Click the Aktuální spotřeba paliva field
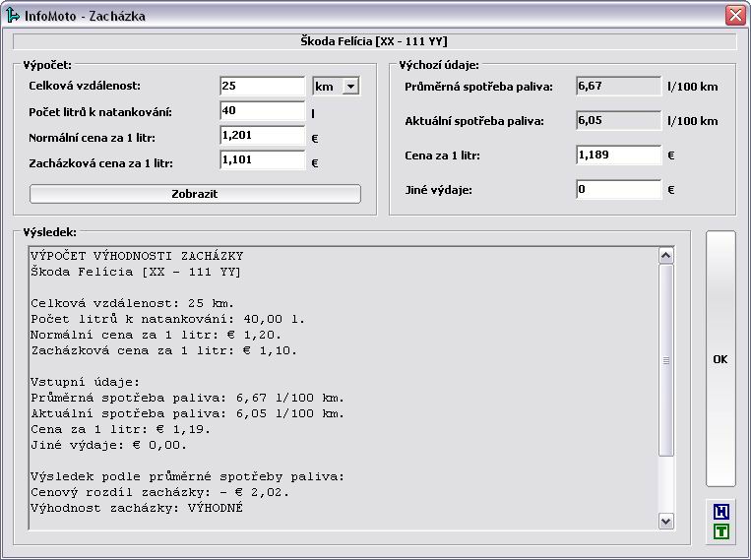The height and width of the screenshot is (560, 751). click(x=618, y=121)
